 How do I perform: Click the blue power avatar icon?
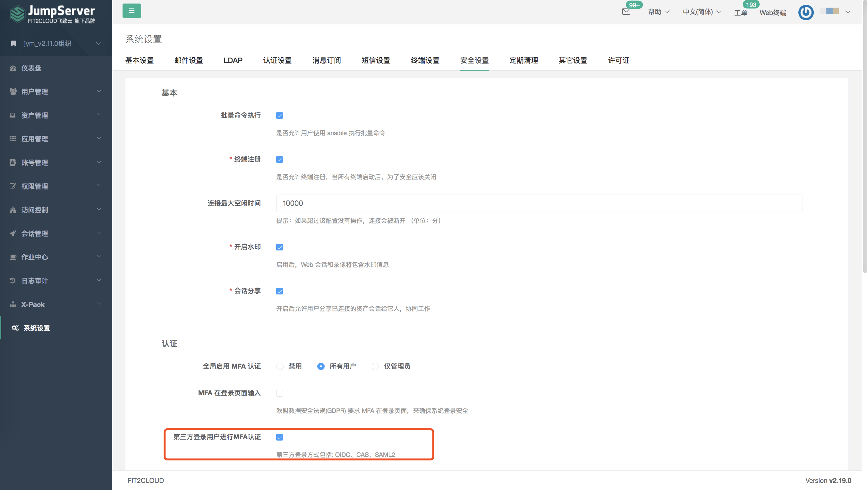coord(806,13)
